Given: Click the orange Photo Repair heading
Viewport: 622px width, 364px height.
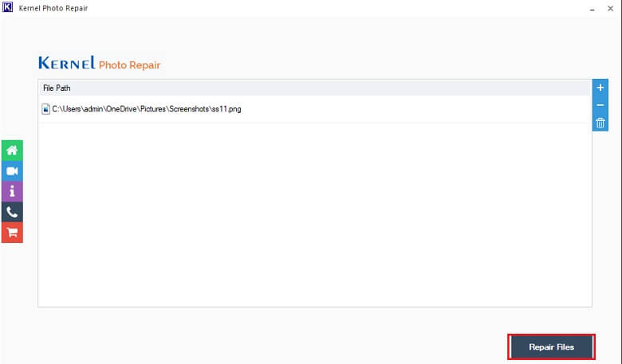Looking at the screenshot, I should [129, 65].
